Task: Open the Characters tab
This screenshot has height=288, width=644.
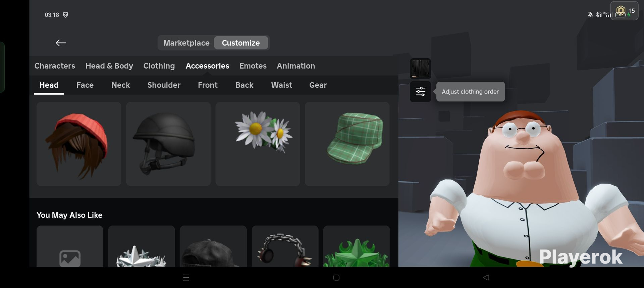Action: pyautogui.click(x=55, y=66)
